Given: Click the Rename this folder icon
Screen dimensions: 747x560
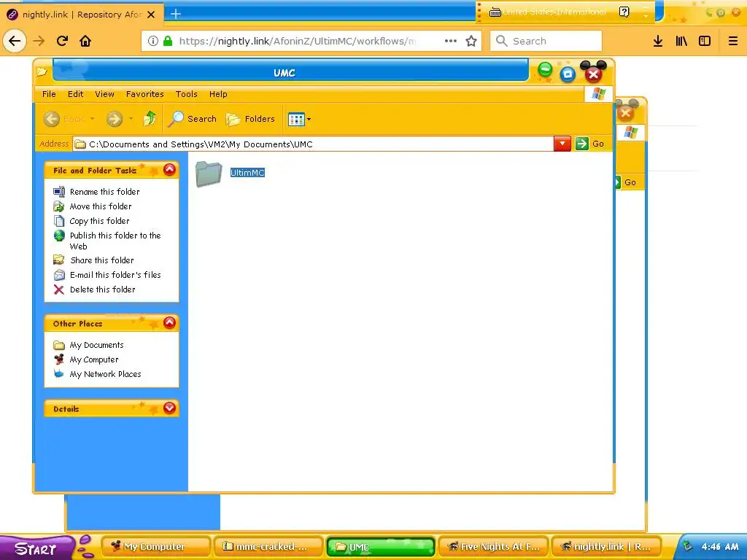Looking at the screenshot, I should [58, 192].
